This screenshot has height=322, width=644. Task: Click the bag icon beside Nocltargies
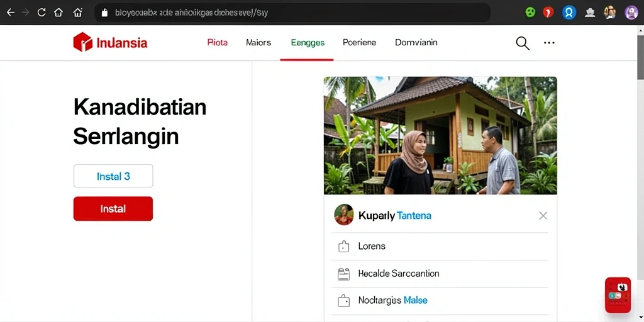pyautogui.click(x=343, y=301)
